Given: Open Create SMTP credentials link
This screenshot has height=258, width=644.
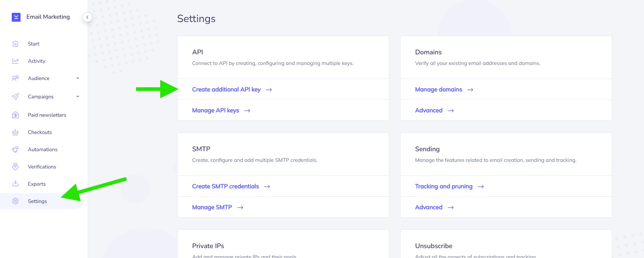Looking at the screenshot, I should tap(226, 186).
